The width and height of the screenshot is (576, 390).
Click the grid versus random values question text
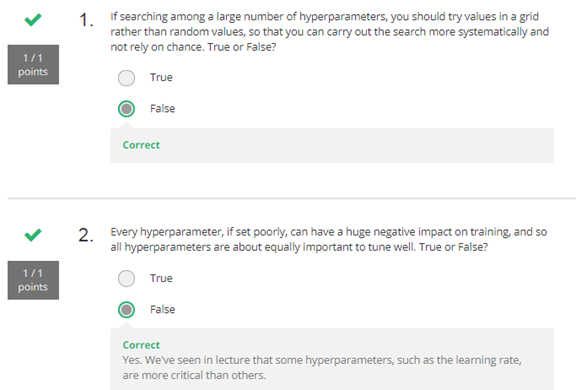(330, 32)
